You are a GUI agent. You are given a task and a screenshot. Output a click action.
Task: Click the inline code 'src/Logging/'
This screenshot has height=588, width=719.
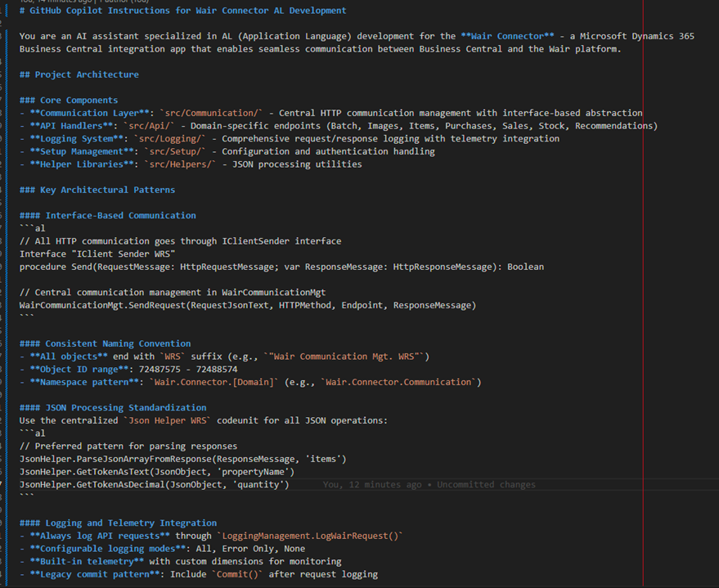point(169,139)
